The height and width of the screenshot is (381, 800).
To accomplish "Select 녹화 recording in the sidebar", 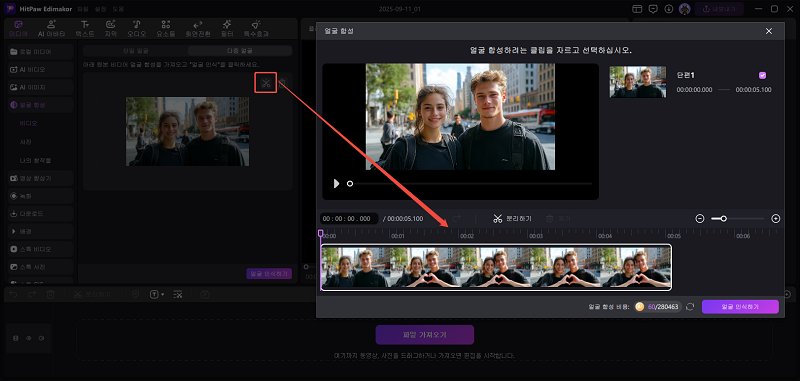I will (41, 196).
